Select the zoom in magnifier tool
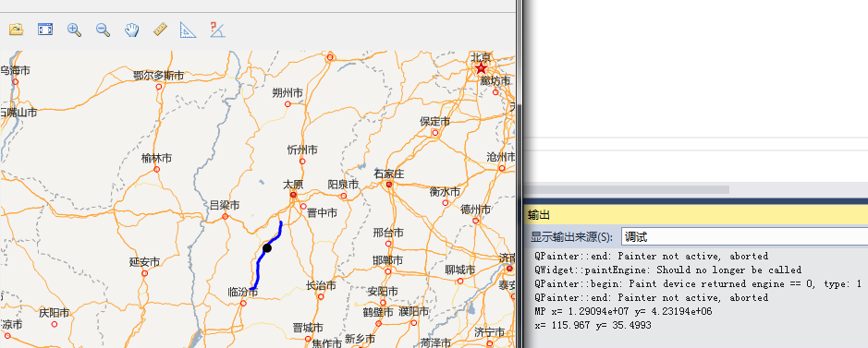This screenshot has width=868, height=348. [74, 30]
